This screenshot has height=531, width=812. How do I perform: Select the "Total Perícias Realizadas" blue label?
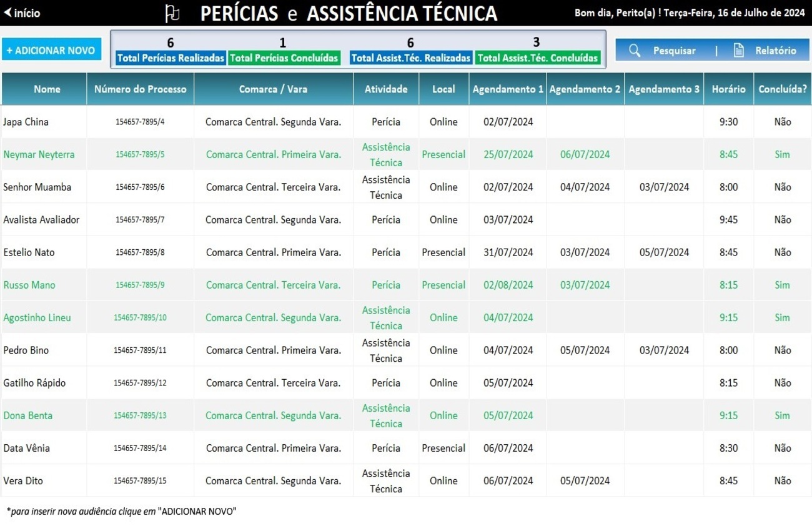(x=171, y=58)
